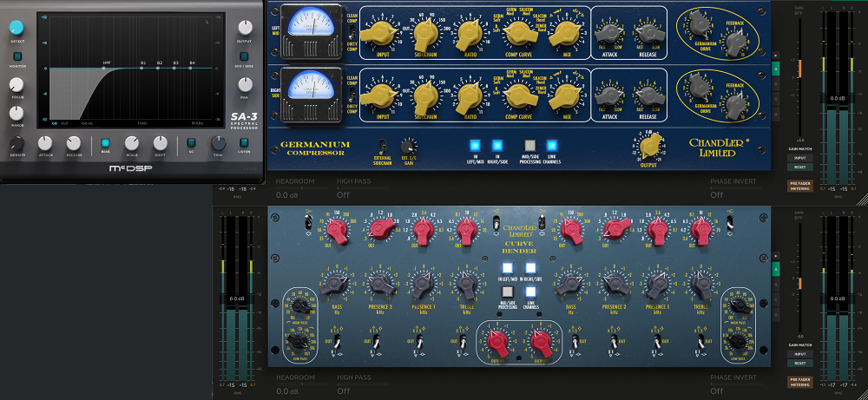Click High Pass slider below Germanium Compressor
The width and height of the screenshot is (868, 400).
[x=363, y=188]
